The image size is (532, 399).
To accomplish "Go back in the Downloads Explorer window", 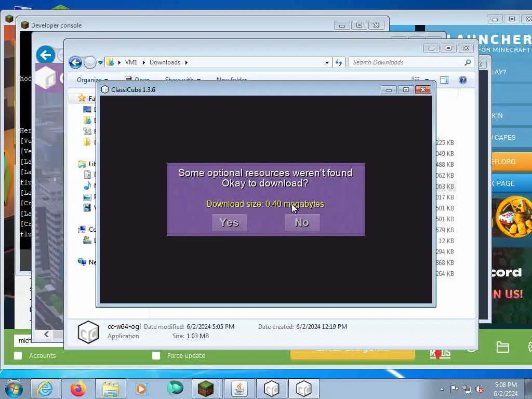I will 75,62.
